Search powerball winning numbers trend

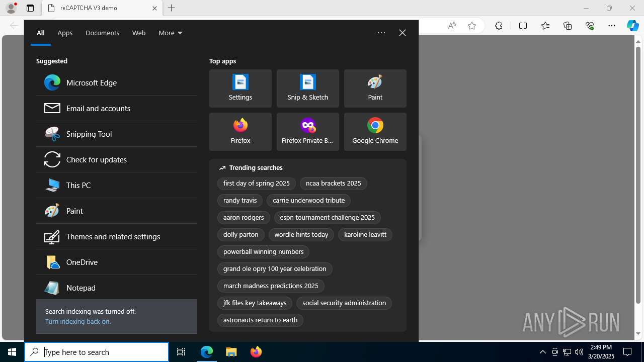[264, 251]
